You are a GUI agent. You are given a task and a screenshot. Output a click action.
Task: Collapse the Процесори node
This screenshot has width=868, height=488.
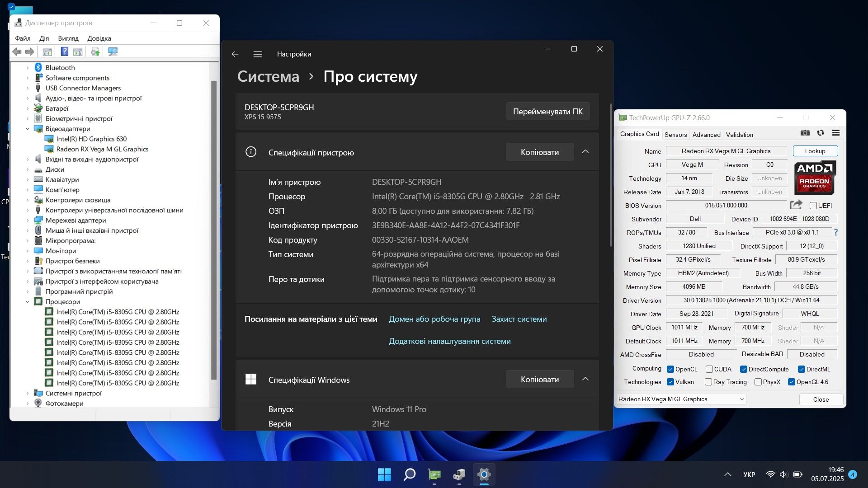(28, 302)
